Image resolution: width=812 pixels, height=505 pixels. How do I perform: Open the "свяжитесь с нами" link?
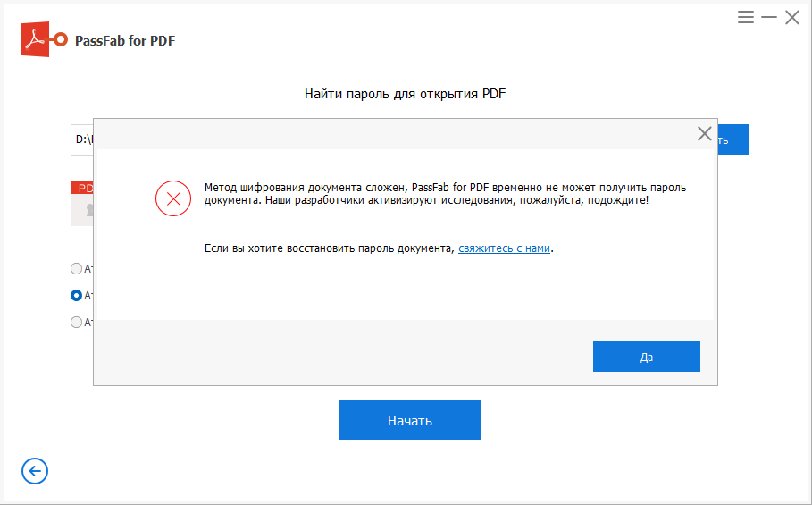click(504, 248)
